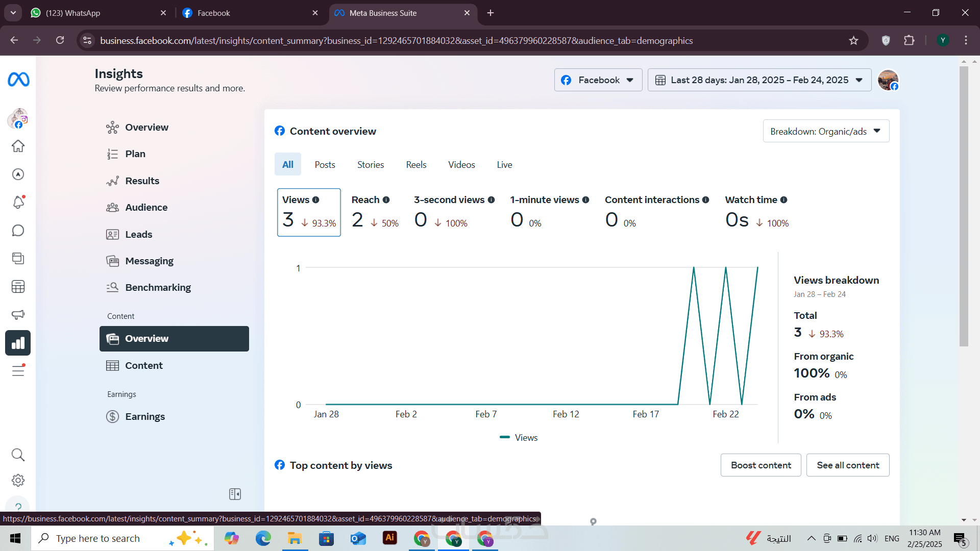
Task: Expand the Facebook platform dropdown
Action: tap(598, 80)
